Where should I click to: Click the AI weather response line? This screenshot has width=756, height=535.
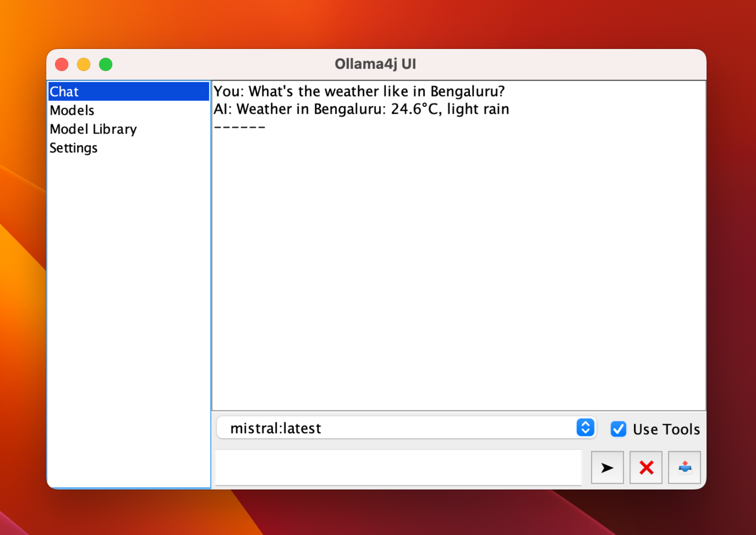click(x=361, y=109)
